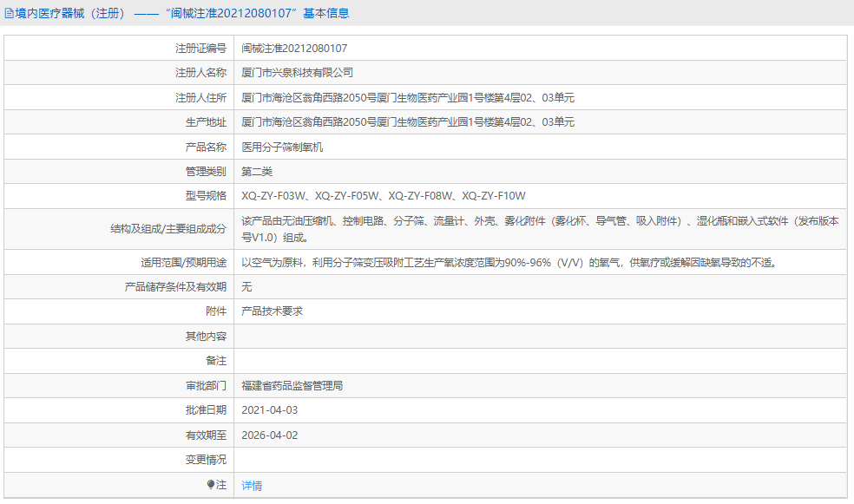Select registration number 闽械注准20212080107 in table
Screen dimensions: 854x504
click(294, 49)
